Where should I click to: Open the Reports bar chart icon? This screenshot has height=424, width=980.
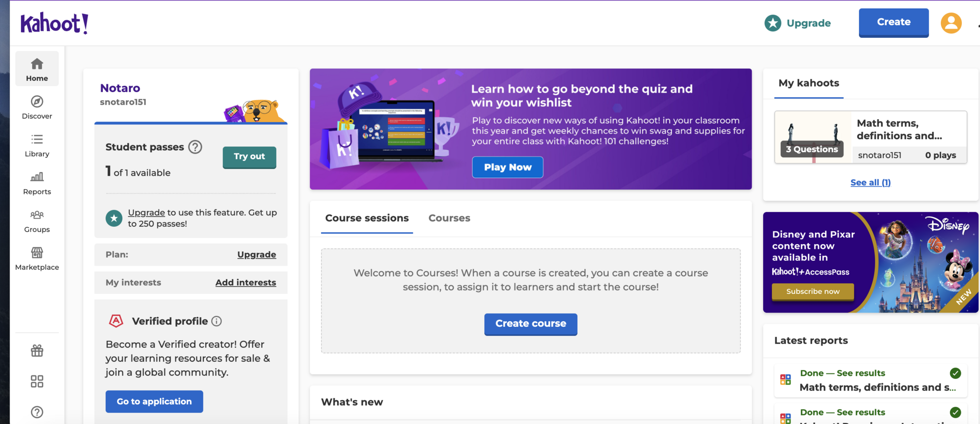tap(37, 178)
